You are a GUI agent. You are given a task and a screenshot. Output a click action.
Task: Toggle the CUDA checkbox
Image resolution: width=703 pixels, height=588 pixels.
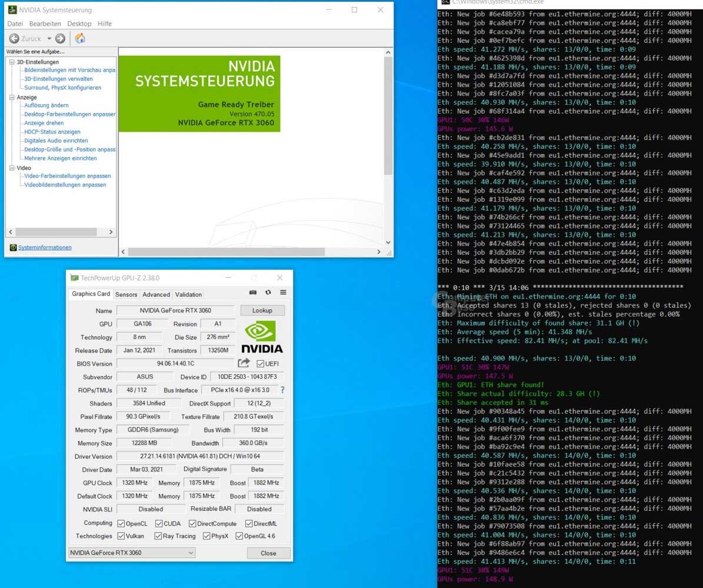click(x=159, y=524)
